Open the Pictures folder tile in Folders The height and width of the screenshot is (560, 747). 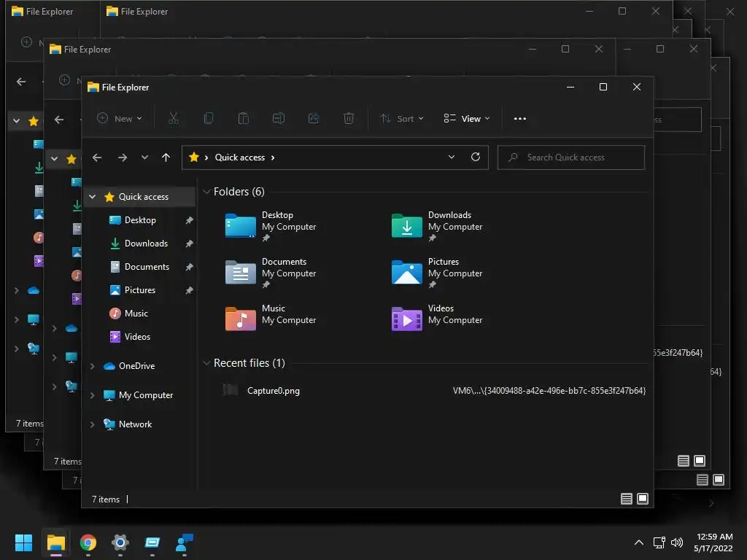[437, 273]
